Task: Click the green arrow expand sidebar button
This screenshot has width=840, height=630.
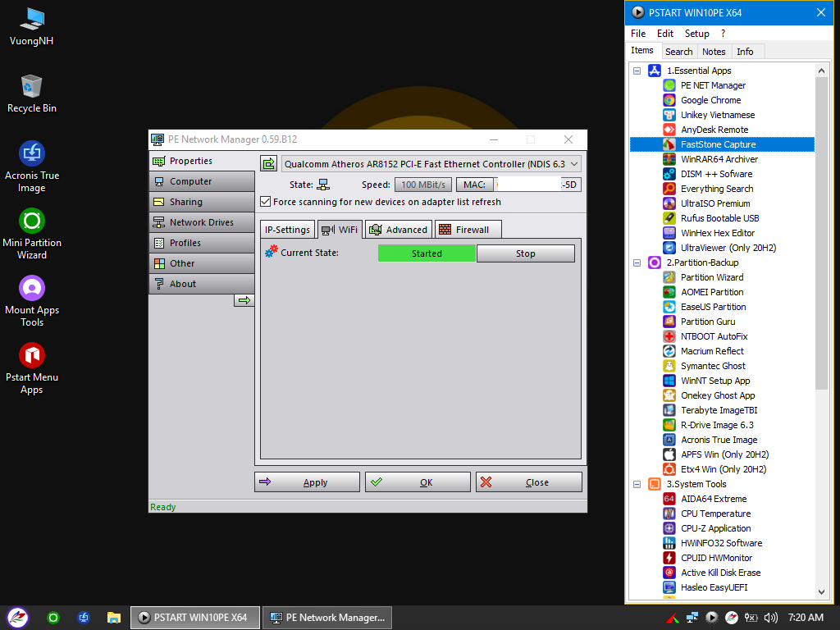Action: coord(244,300)
